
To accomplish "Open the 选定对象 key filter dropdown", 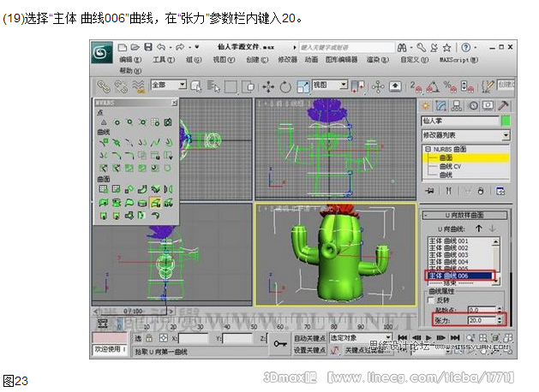I will 361,338.
